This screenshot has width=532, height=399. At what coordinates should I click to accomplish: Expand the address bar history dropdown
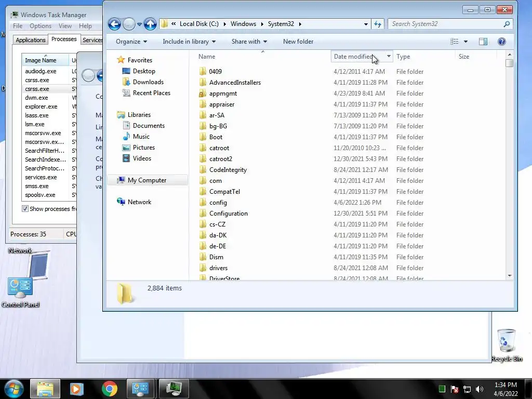(x=366, y=24)
